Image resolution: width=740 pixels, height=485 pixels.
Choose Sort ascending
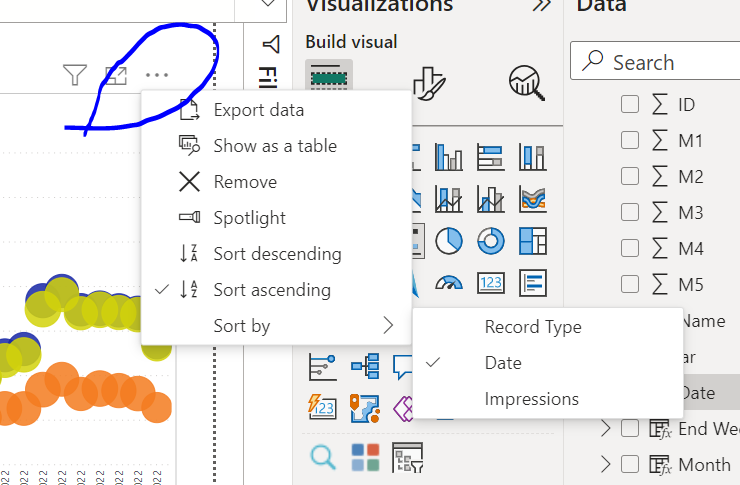click(276, 290)
